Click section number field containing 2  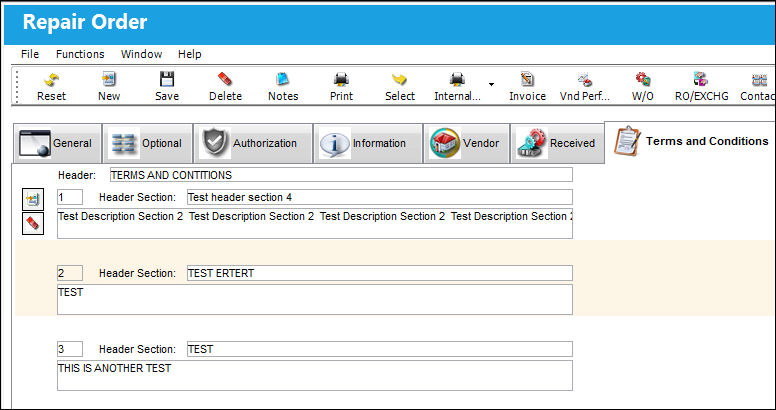coord(70,273)
